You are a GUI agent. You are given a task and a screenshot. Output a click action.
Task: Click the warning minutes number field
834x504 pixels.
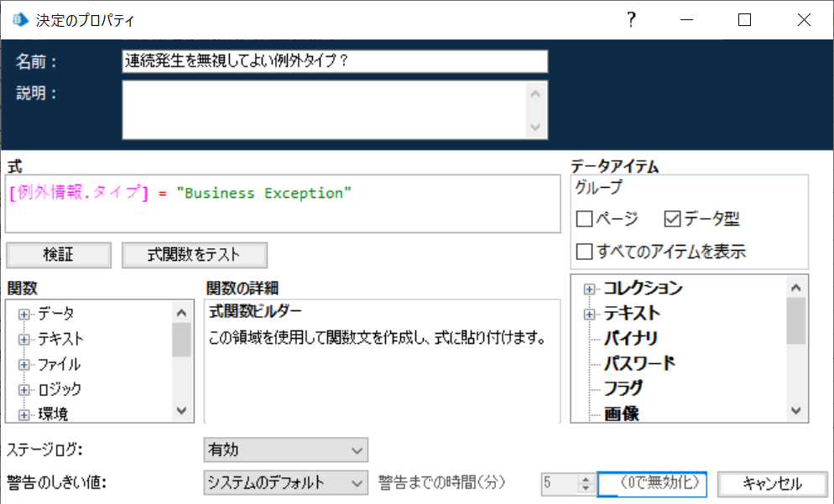[560, 483]
